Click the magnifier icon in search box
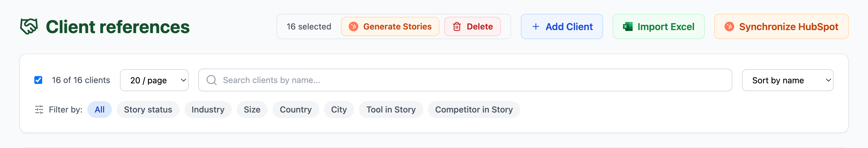 click(x=212, y=80)
